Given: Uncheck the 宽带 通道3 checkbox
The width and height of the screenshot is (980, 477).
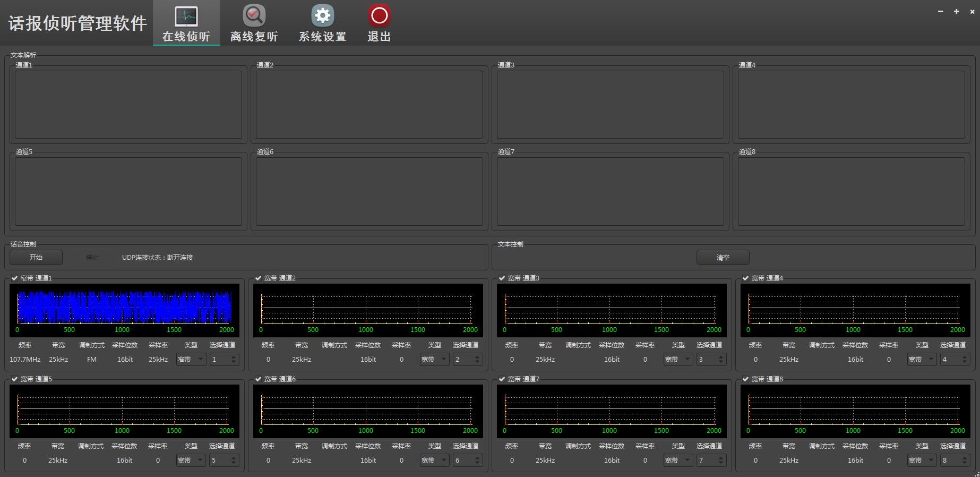Looking at the screenshot, I should coord(502,278).
